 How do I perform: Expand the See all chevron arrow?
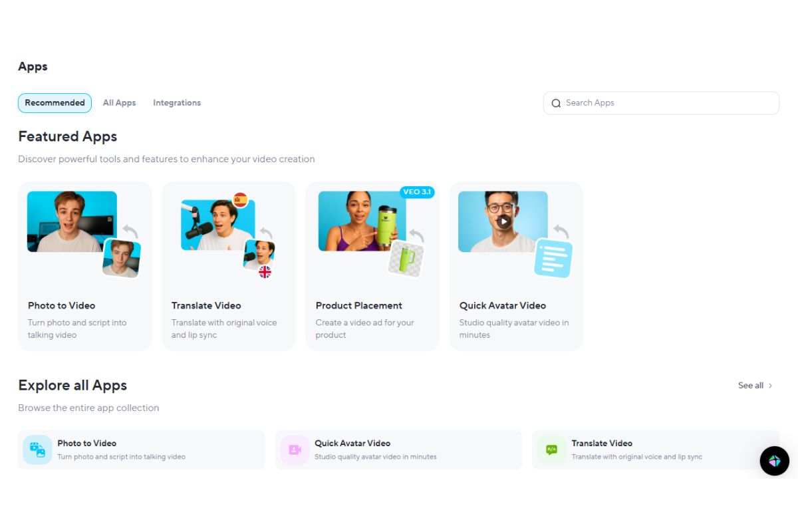771,386
